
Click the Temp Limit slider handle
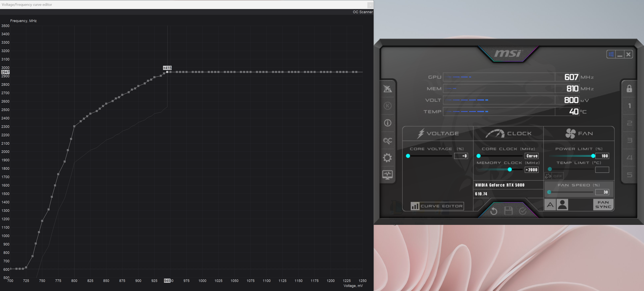coord(550,169)
